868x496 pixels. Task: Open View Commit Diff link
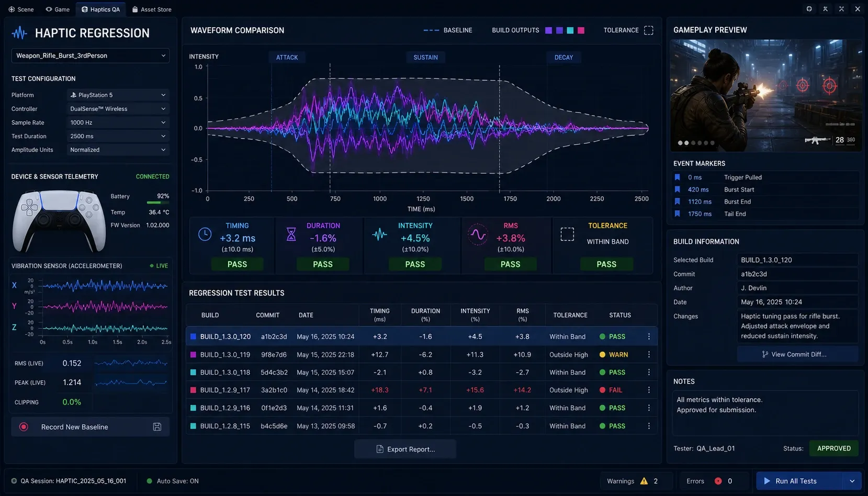[798, 354]
